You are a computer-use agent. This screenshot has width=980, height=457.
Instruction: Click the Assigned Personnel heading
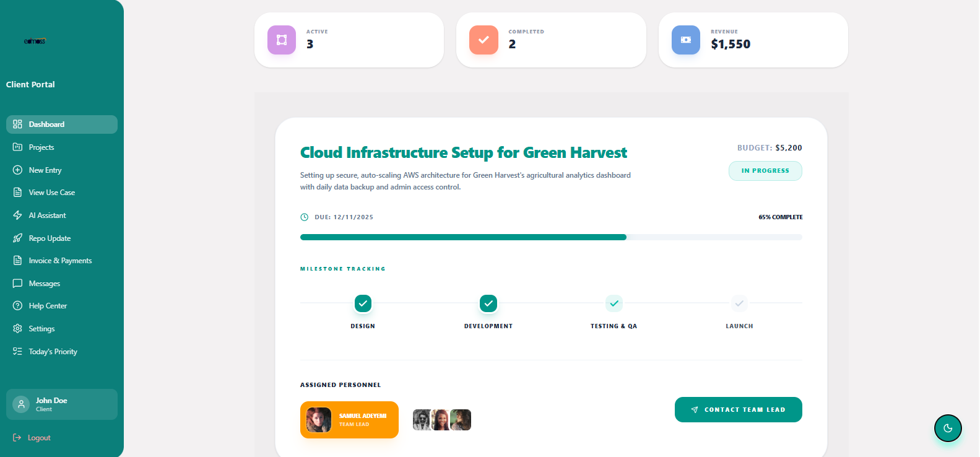(340, 385)
